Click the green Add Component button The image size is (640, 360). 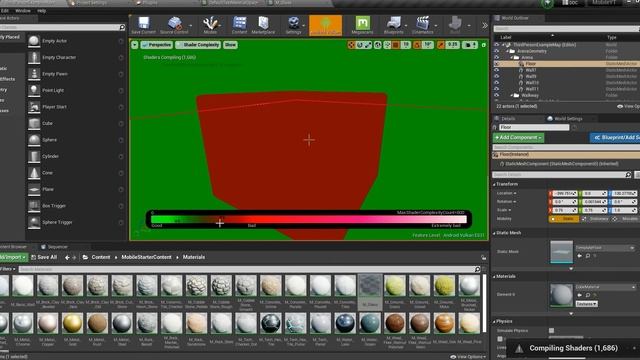pyautogui.click(x=518, y=138)
